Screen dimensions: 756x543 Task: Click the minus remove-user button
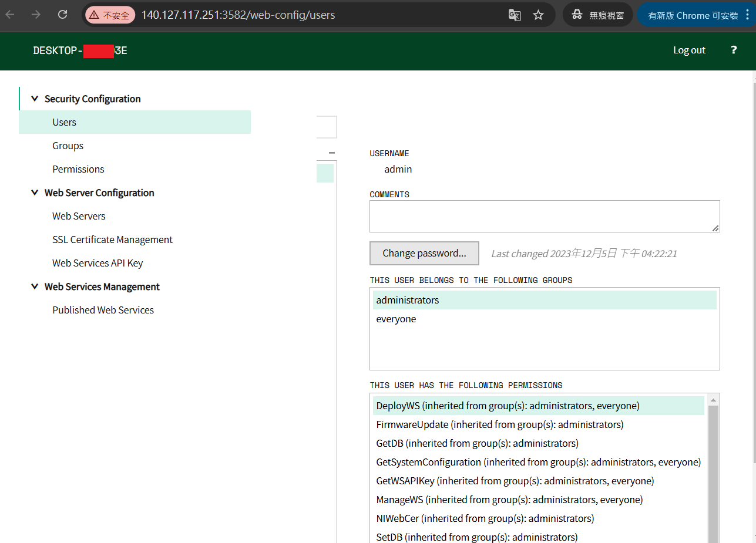pos(332,153)
